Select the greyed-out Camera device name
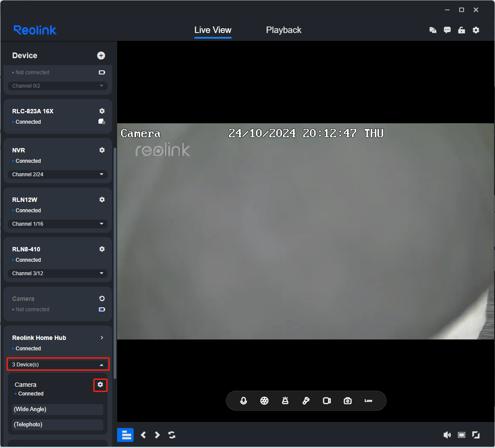Image resolution: width=495 pixels, height=448 pixels. tap(23, 299)
